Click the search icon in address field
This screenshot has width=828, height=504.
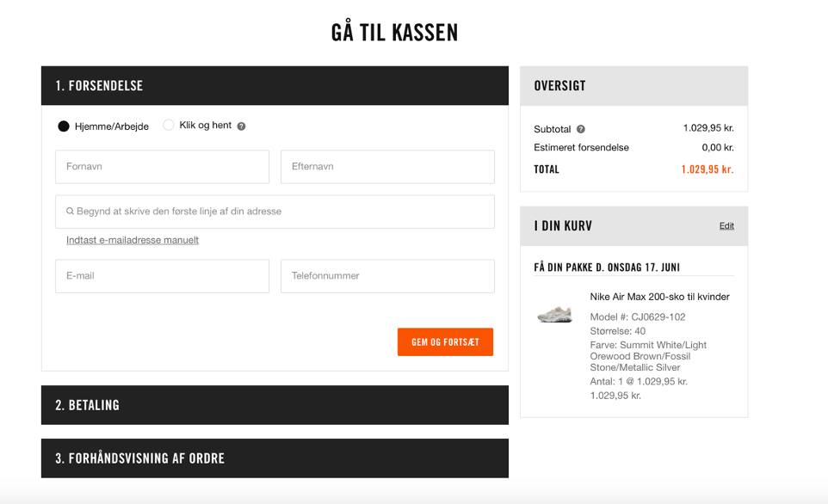[70, 211]
